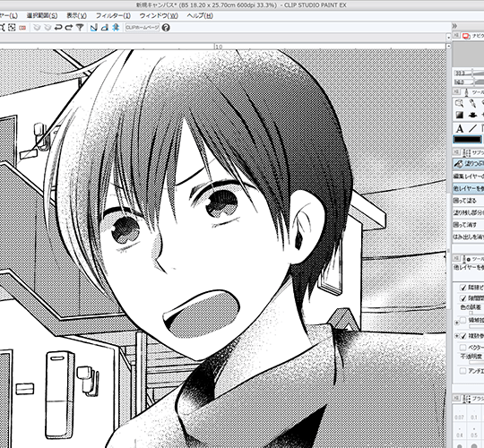The width and height of the screenshot is (484, 448).
Task: Select the Decoration stamp tool
Action: click(472, 115)
